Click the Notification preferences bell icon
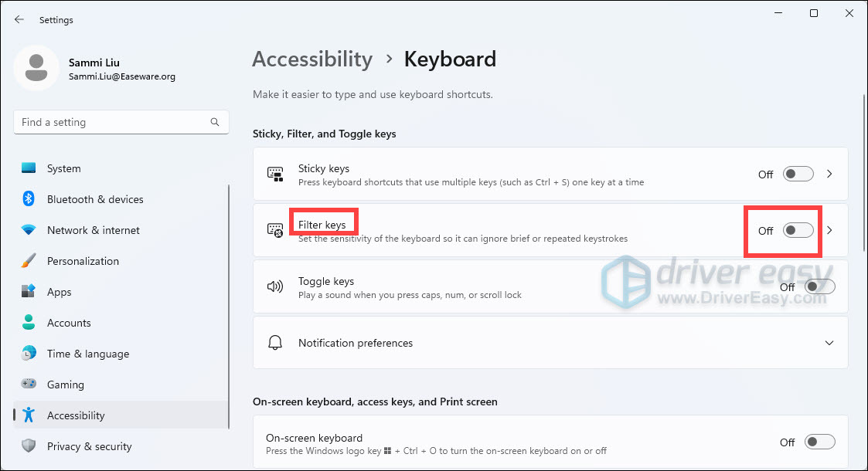The image size is (868, 471). (274, 343)
